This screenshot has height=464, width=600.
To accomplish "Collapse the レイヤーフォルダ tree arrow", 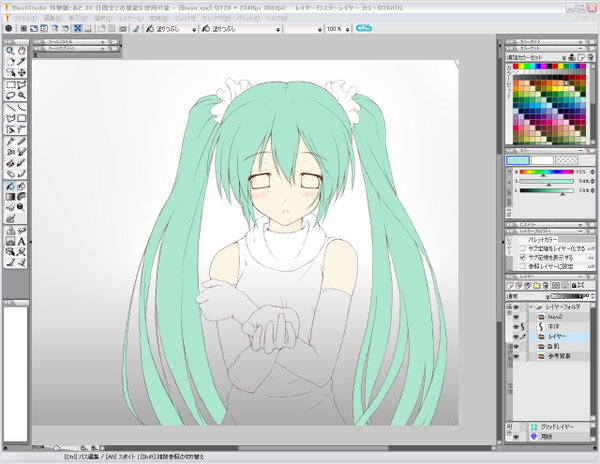I will [531, 307].
